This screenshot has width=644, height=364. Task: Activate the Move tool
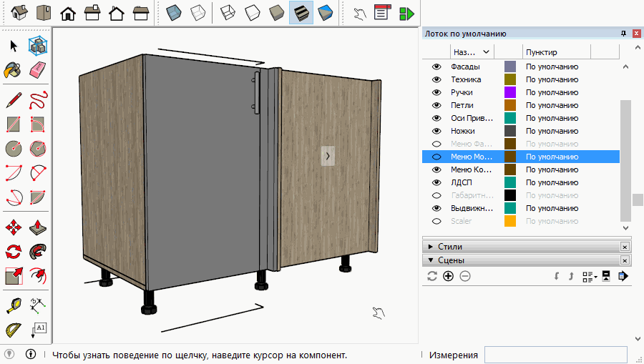(13, 228)
